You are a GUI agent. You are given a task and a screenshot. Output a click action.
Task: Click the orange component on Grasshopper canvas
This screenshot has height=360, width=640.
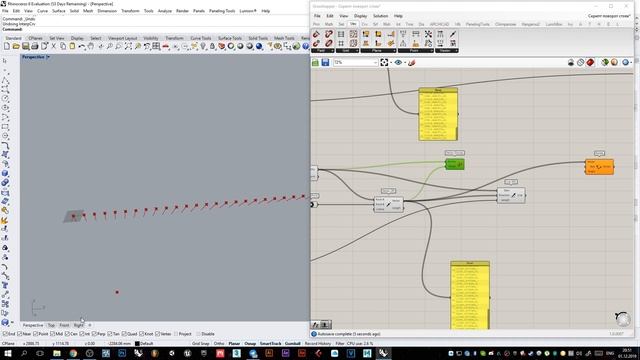pyautogui.click(x=599, y=167)
